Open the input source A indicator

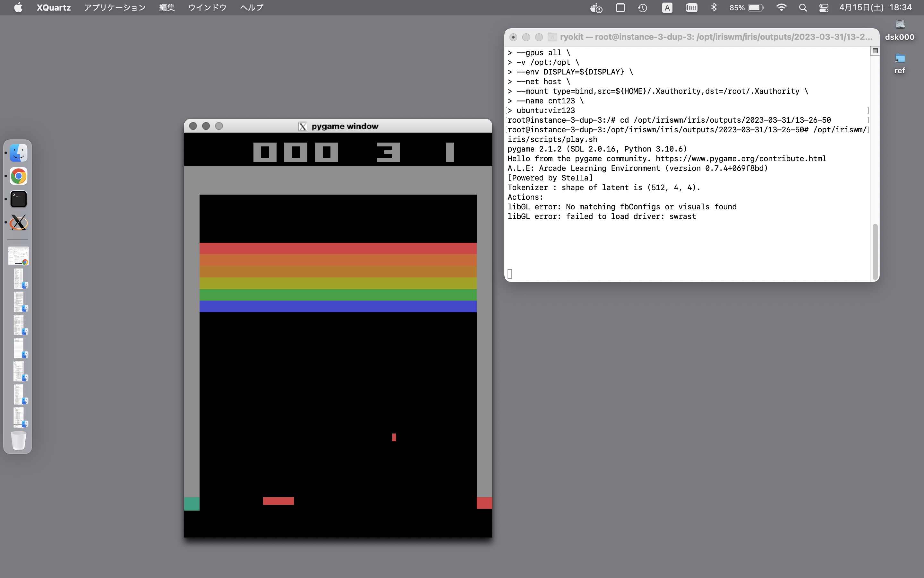pyautogui.click(x=667, y=8)
